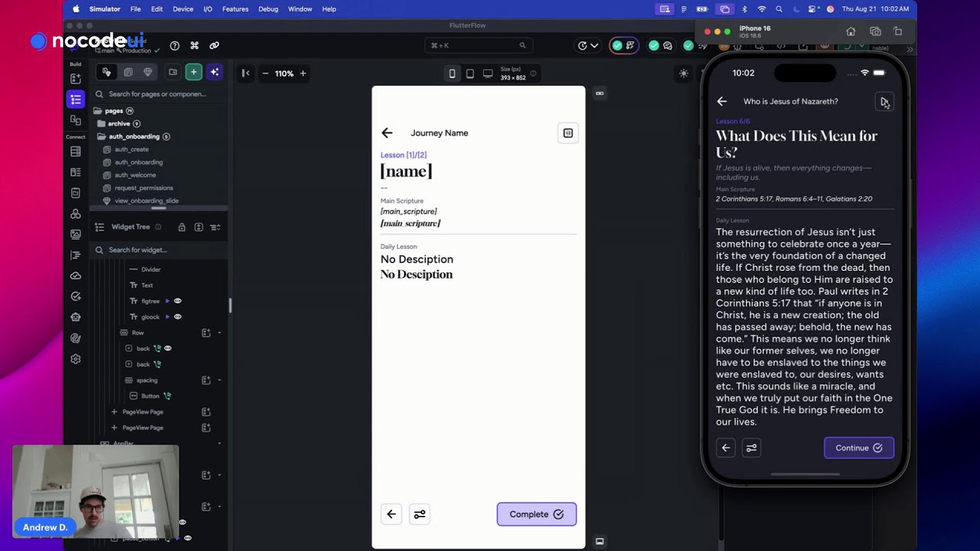Open the Widget Tree options dropdown
This screenshot has height=551, width=980.
tap(215, 227)
